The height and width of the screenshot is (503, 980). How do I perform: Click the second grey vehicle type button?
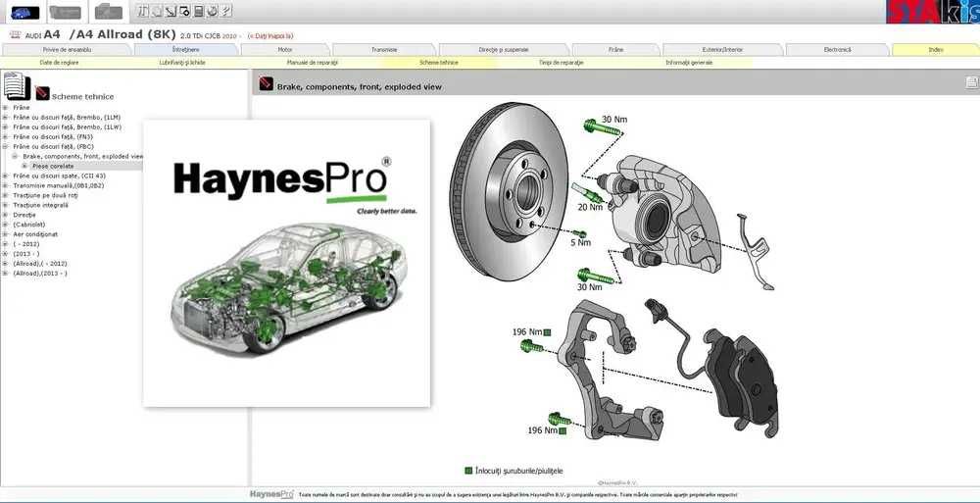(66, 12)
